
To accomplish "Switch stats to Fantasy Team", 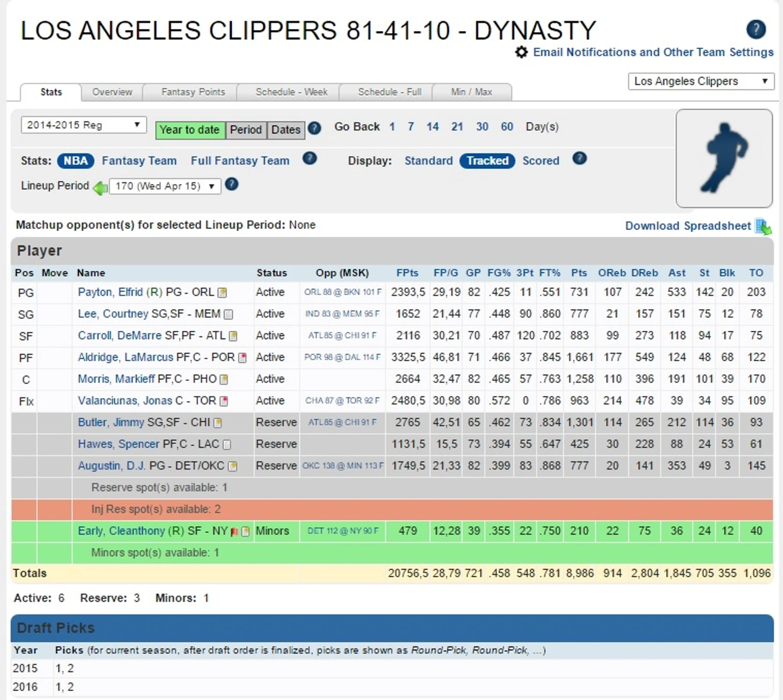I will [x=139, y=161].
